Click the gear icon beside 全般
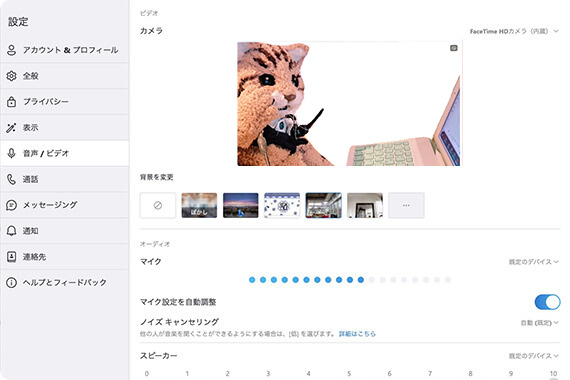The height and width of the screenshot is (380, 570). click(12, 76)
